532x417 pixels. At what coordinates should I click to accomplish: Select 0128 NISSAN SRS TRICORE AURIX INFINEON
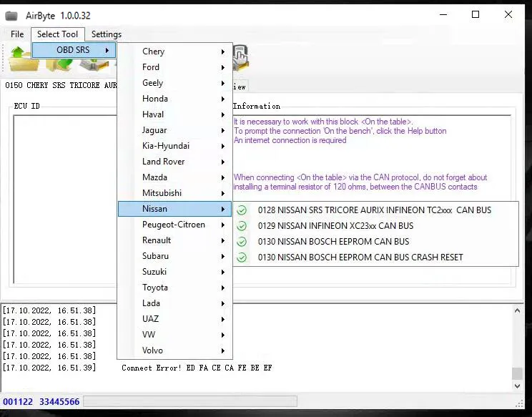(374, 210)
